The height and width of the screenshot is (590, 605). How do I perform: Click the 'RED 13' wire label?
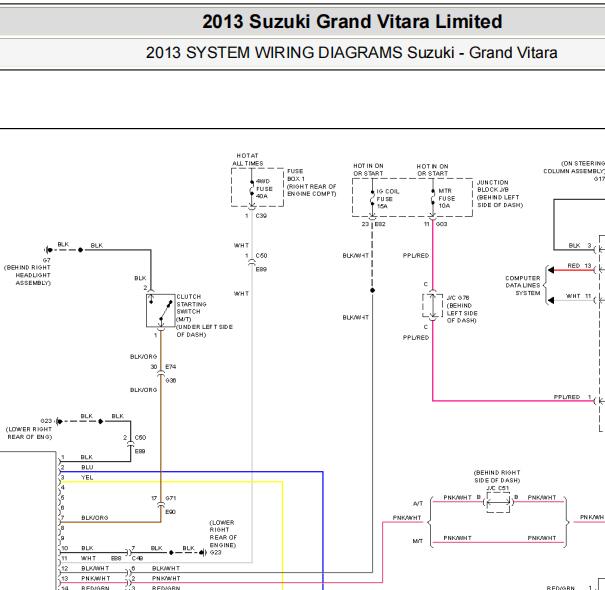tap(579, 265)
